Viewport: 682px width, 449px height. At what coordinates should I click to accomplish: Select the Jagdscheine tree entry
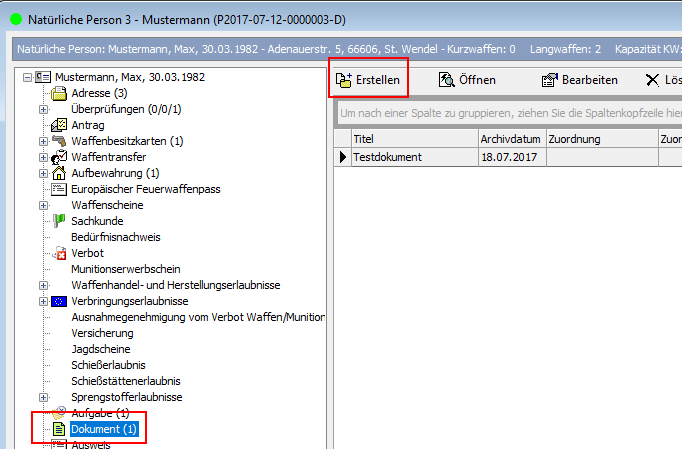[x=100, y=349]
